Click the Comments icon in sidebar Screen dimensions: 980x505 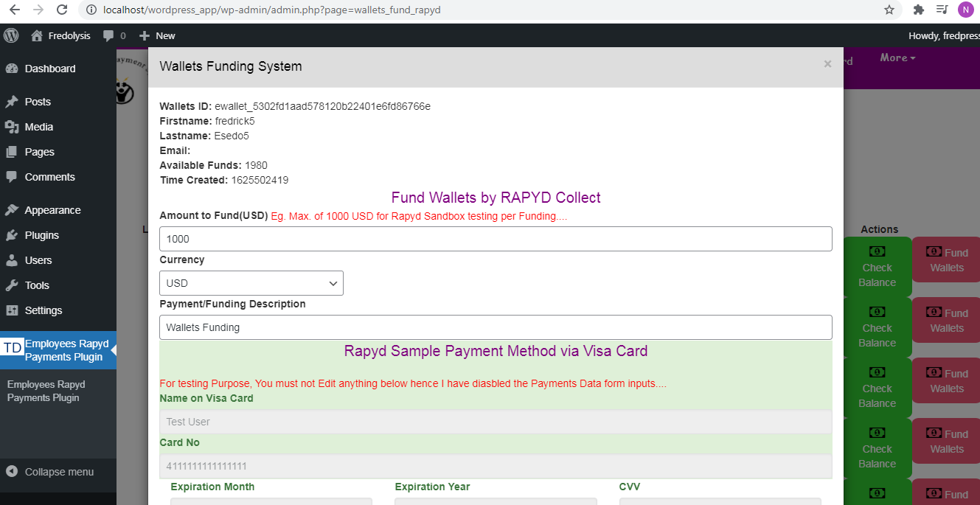pyautogui.click(x=12, y=177)
